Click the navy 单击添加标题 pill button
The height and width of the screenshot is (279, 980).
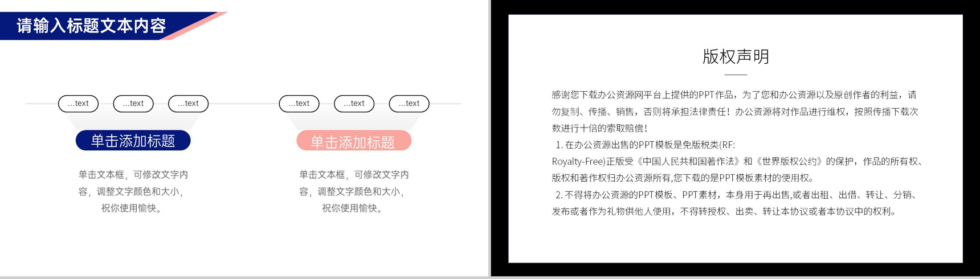[133, 141]
